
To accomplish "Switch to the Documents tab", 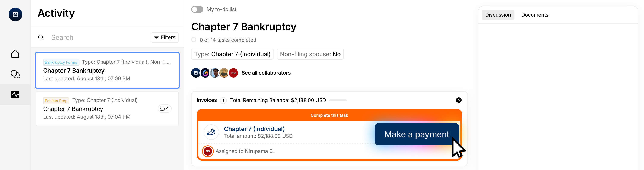I will (x=535, y=15).
